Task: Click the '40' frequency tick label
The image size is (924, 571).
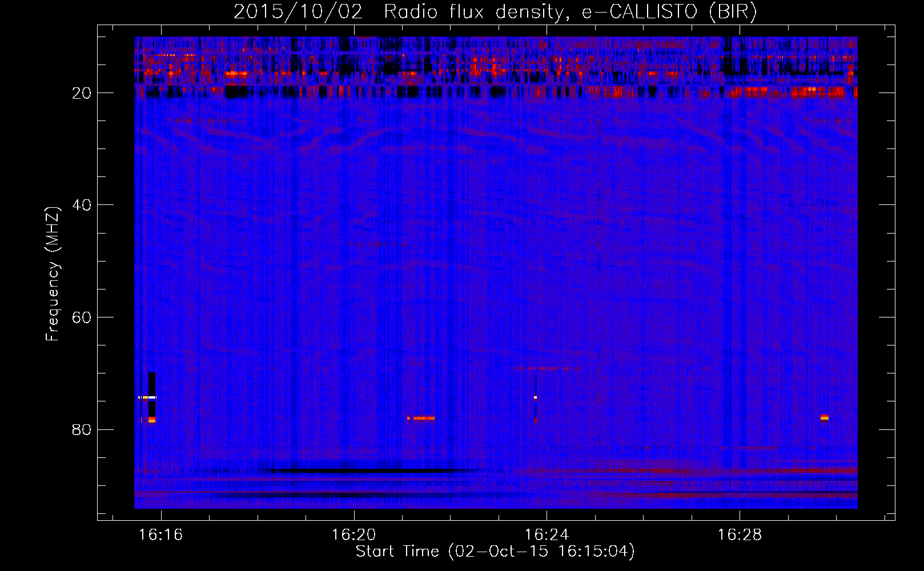Action: pos(82,205)
